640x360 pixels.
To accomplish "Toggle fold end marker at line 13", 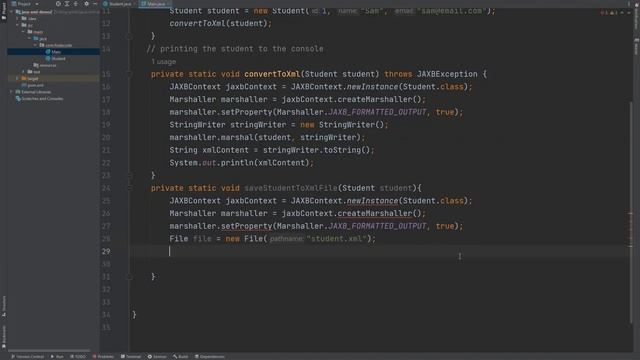I will [129, 36].
